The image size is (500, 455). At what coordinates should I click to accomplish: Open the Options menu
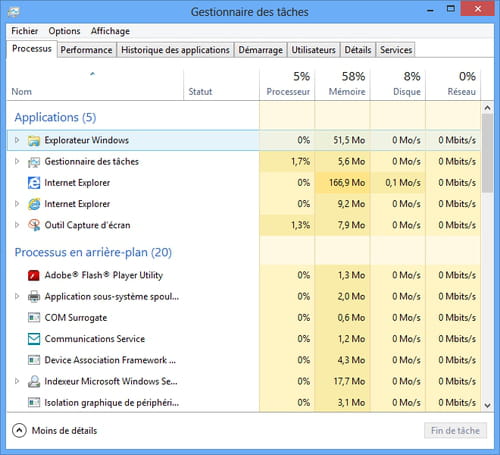click(x=64, y=31)
